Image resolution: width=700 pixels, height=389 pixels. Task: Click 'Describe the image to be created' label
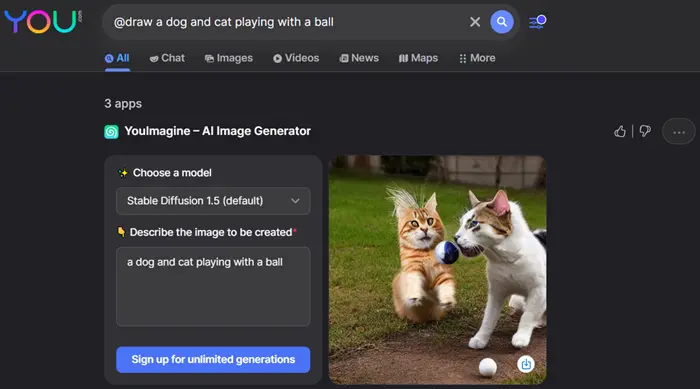pos(211,232)
